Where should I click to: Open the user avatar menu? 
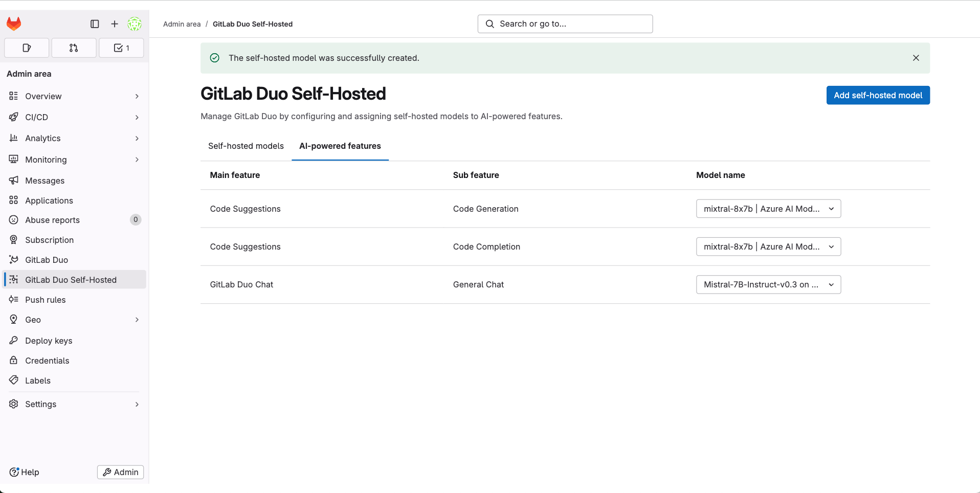(135, 24)
